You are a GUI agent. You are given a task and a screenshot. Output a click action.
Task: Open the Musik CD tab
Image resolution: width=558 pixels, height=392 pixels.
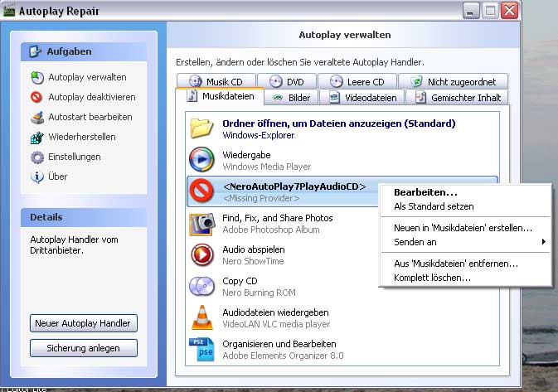pyautogui.click(x=216, y=81)
